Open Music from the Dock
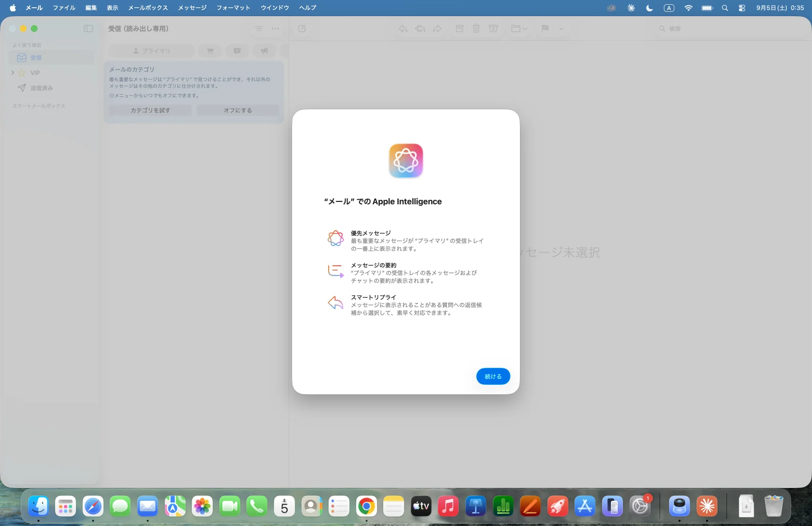 448,506
